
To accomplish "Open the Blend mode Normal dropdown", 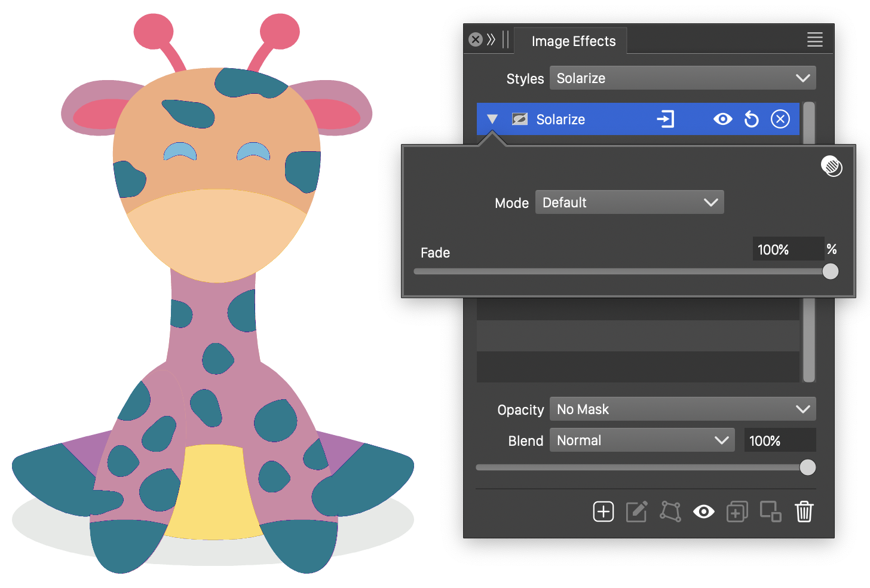I will pyautogui.click(x=642, y=440).
